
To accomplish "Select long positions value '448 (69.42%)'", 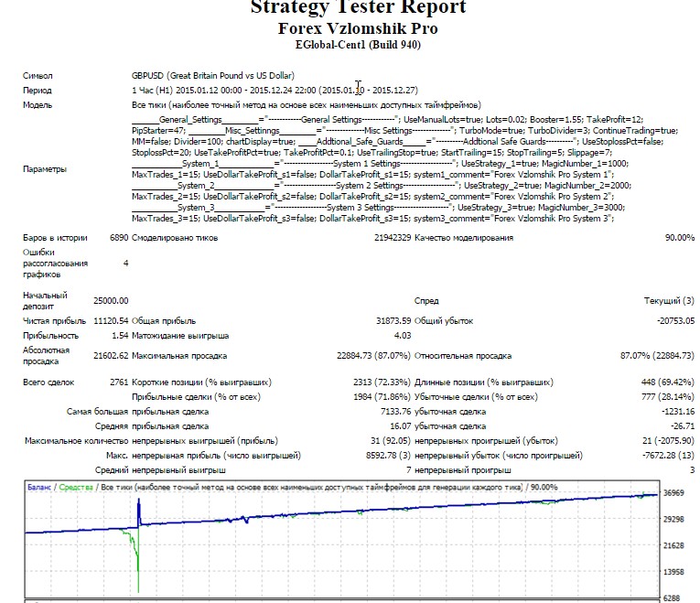I will pos(668,382).
